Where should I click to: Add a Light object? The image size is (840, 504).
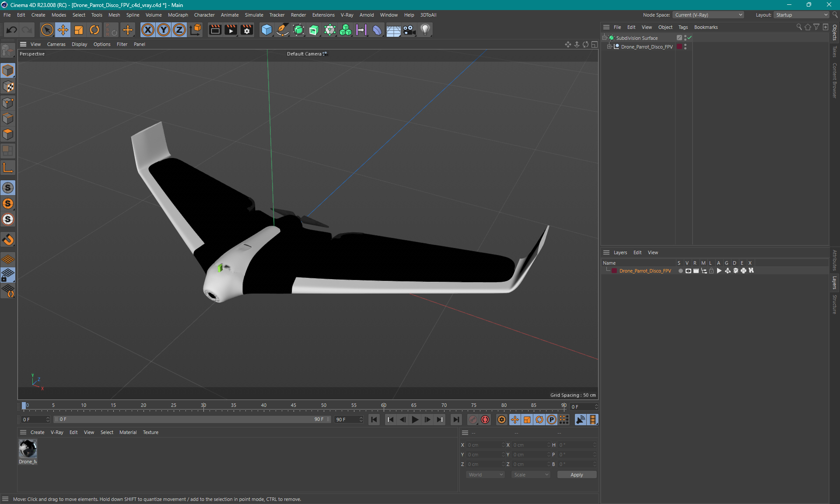(425, 30)
